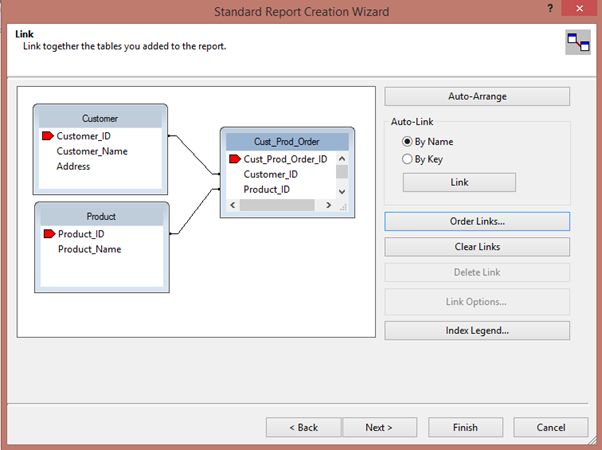
Task: Select the By Key auto-link option
Action: pos(422,159)
